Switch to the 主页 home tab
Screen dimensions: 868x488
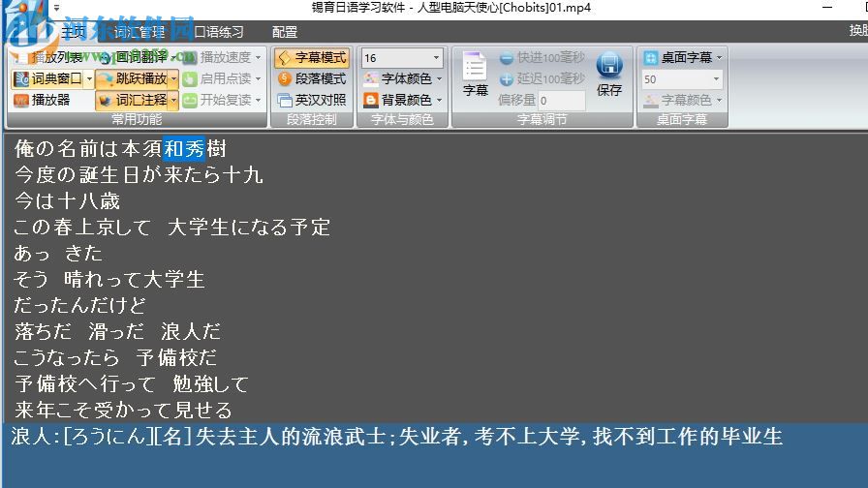(x=73, y=32)
